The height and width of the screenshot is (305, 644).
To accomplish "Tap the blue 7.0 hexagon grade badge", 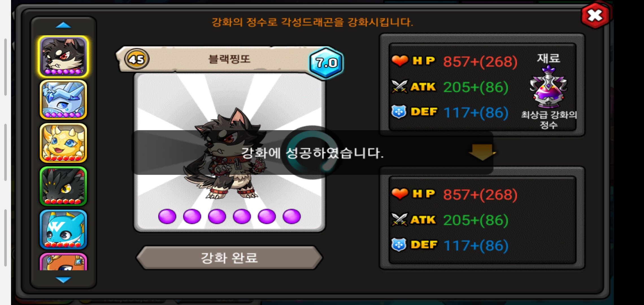I will click(326, 63).
